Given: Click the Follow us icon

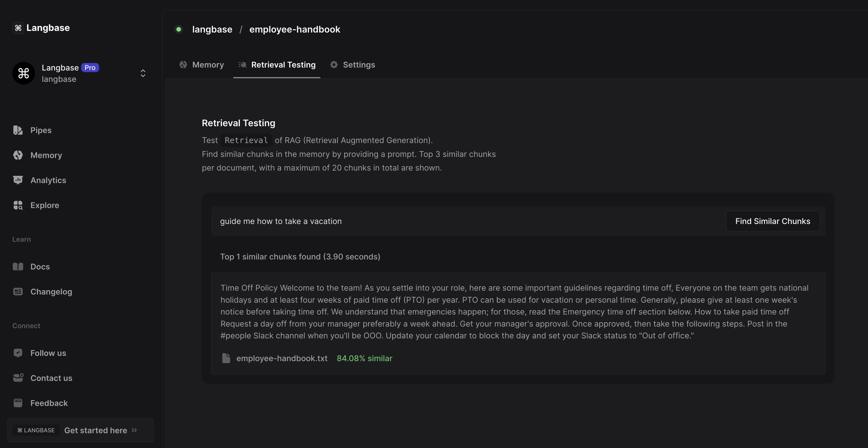Looking at the screenshot, I should pyautogui.click(x=18, y=353).
